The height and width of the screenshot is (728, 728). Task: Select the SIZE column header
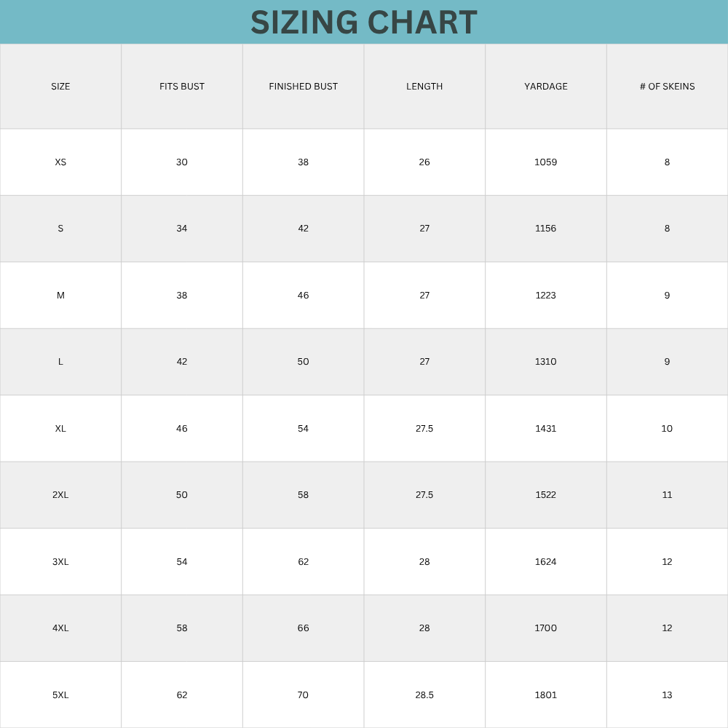[x=60, y=87]
